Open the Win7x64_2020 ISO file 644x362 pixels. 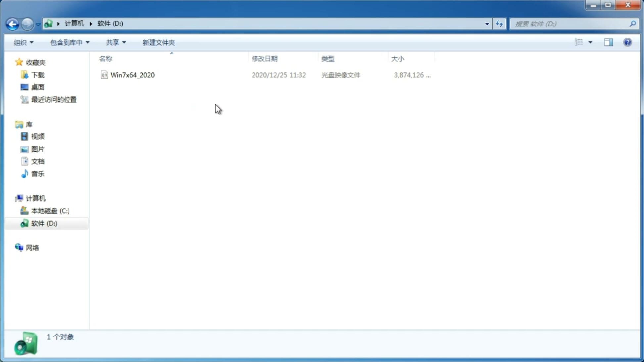132,75
